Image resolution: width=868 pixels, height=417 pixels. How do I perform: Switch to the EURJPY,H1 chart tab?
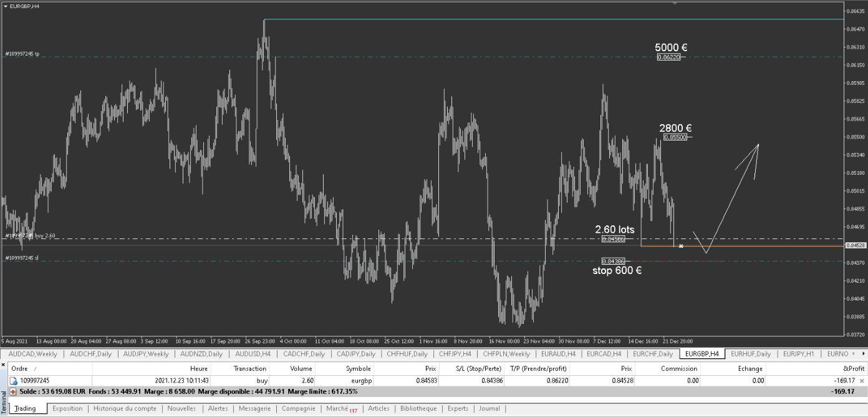[798, 354]
